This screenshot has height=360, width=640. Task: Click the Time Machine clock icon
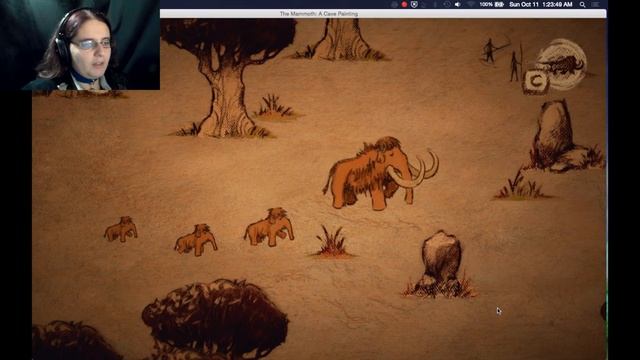(x=447, y=4)
